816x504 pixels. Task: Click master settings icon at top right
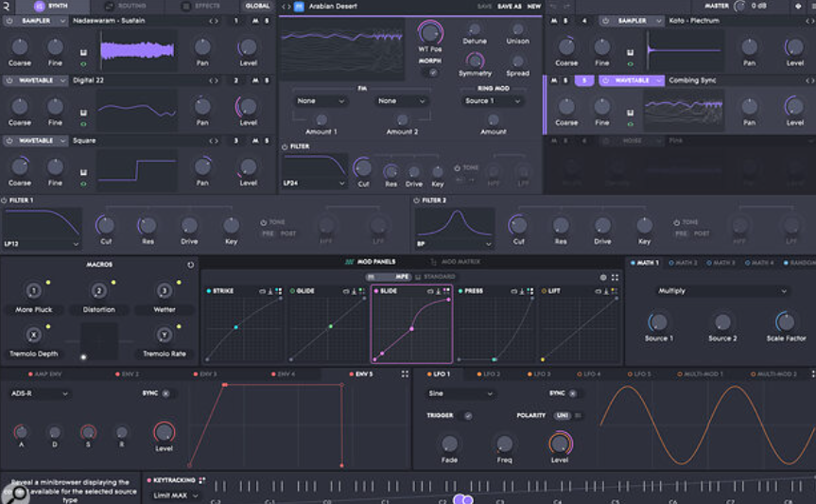click(x=798, y=7)
